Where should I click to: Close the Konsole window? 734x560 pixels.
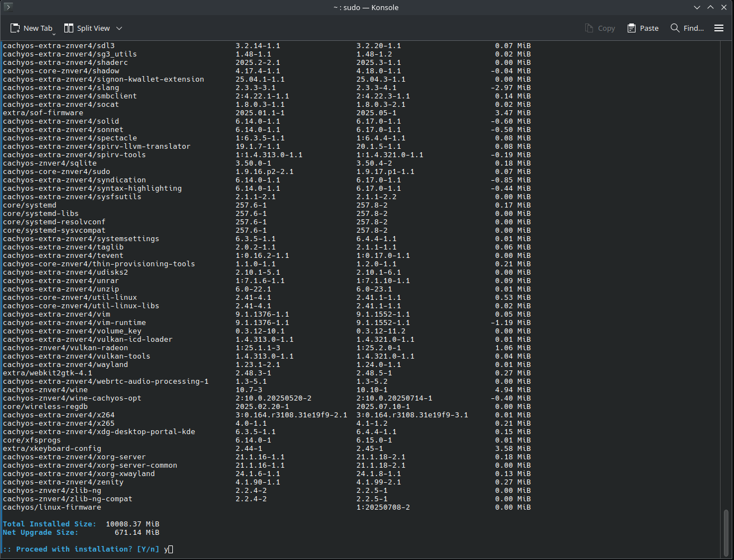tap(724, 7)
